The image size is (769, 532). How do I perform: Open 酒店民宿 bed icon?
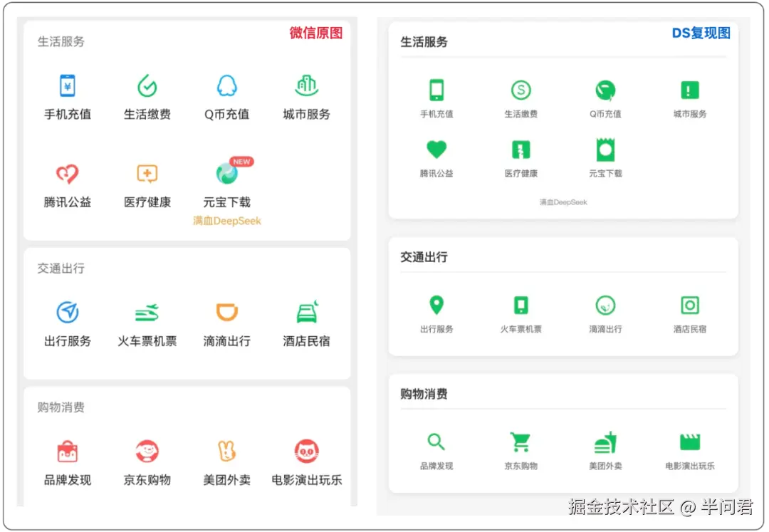point(306,312)
